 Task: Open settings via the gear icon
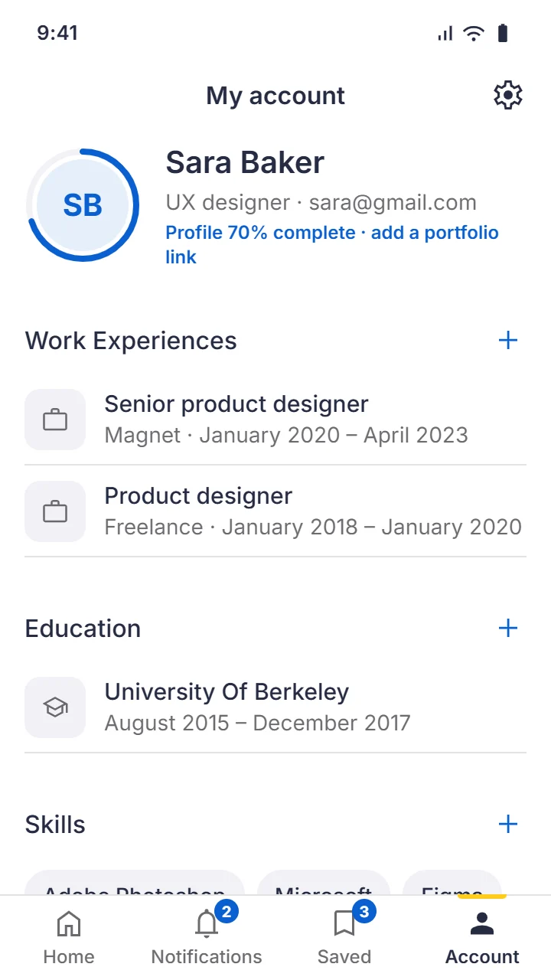click(x=508, y=96)
